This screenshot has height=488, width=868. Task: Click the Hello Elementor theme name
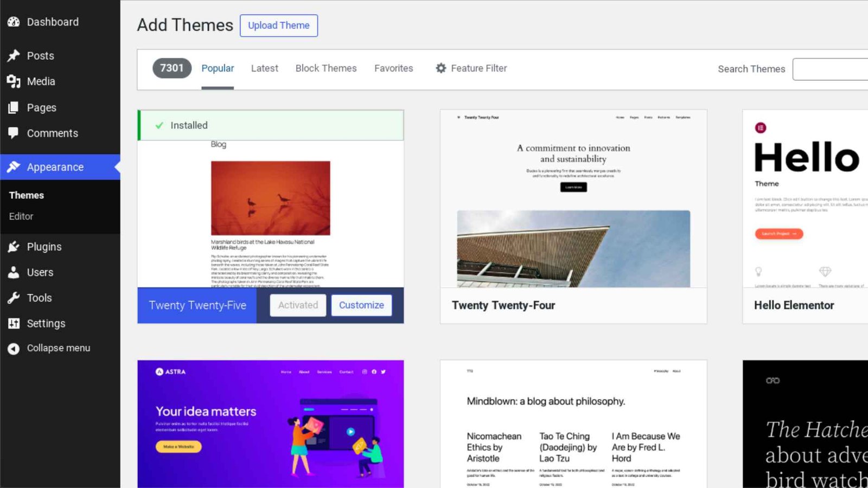[794, 305]
